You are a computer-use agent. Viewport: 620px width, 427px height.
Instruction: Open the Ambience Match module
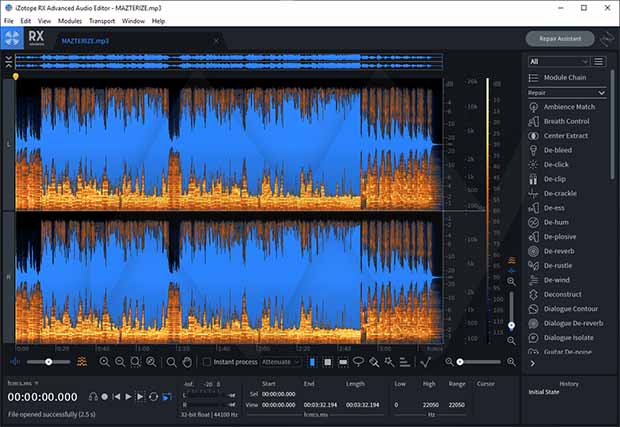561,107
